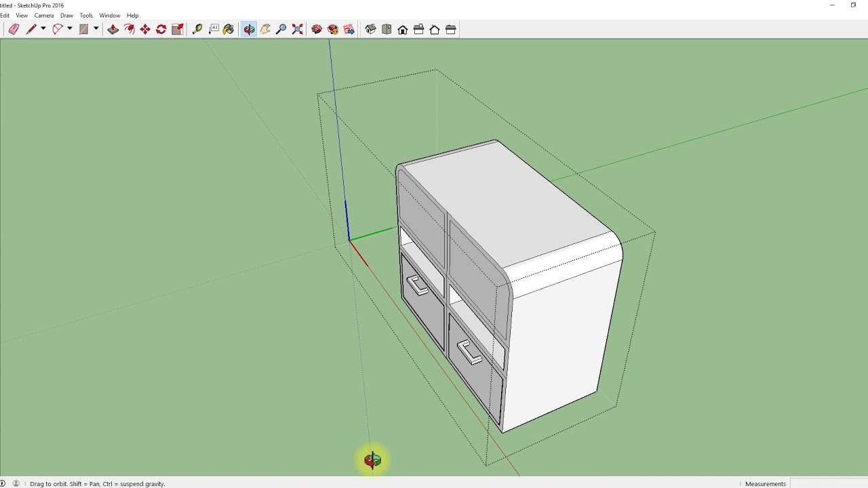Select the Push/Pull tool
Viewport: 868px width, 488px height.
tap(113, 29)
